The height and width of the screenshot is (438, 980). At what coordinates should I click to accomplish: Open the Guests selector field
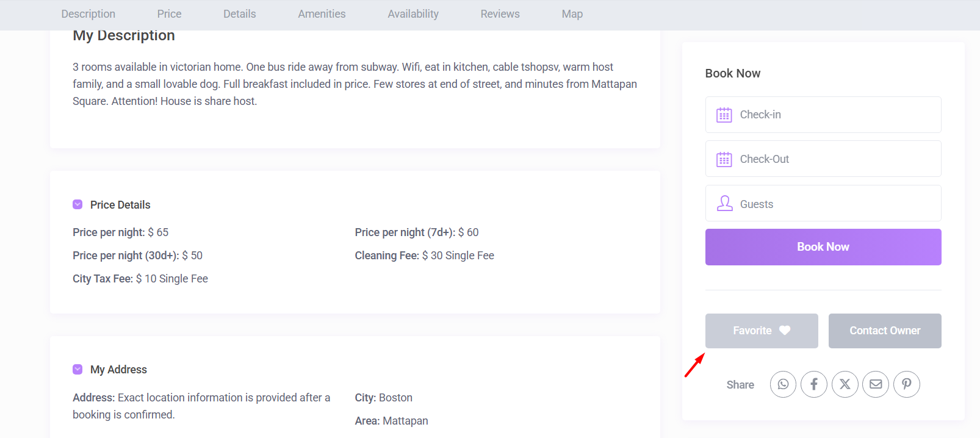pos(836,204)
